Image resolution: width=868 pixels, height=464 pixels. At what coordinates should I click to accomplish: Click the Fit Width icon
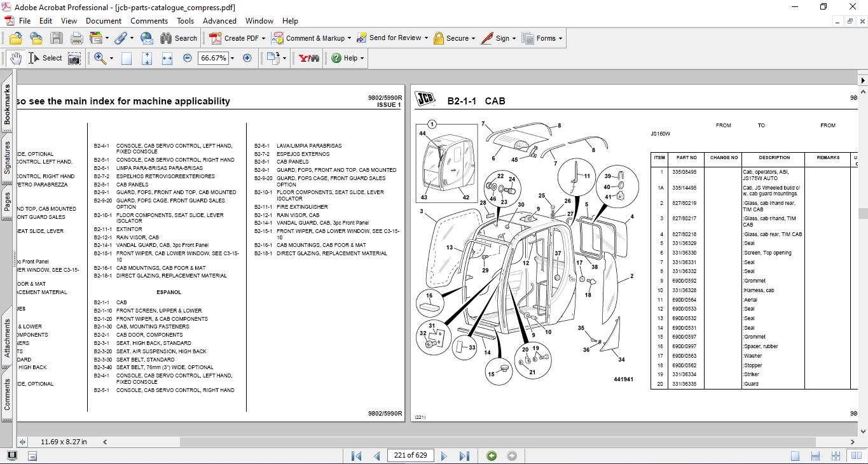167,58
